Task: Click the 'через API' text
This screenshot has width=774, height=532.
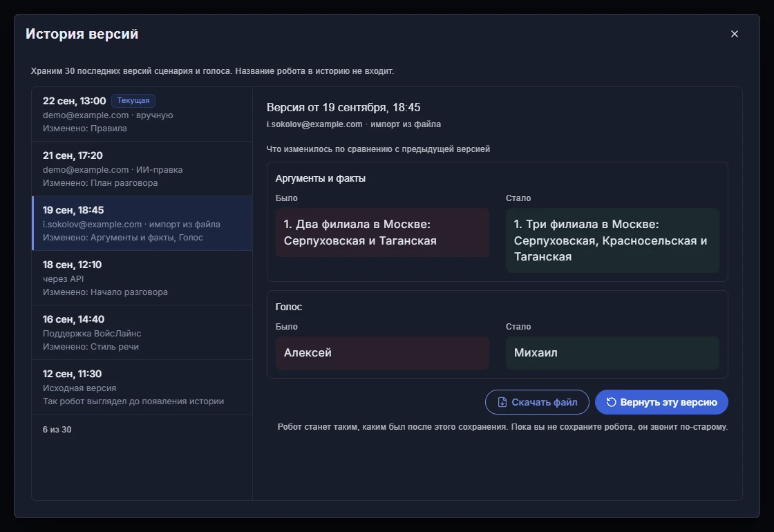Action: (63, 279)
